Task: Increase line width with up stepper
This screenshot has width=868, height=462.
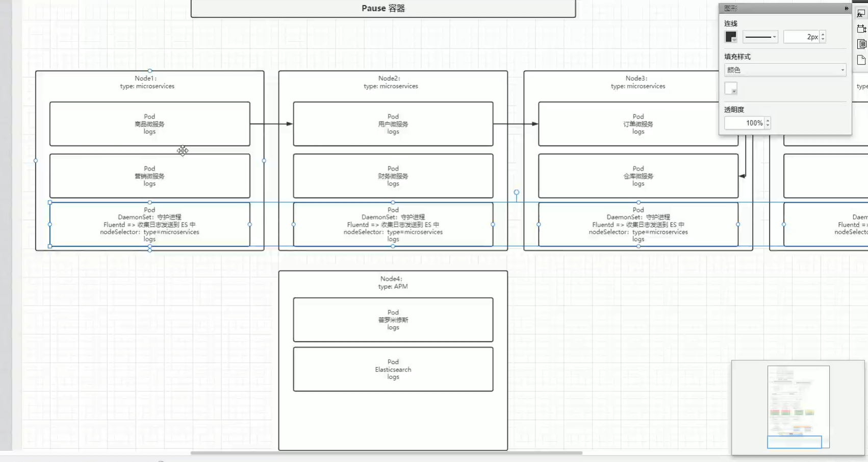Action: [x=823, y=34]
